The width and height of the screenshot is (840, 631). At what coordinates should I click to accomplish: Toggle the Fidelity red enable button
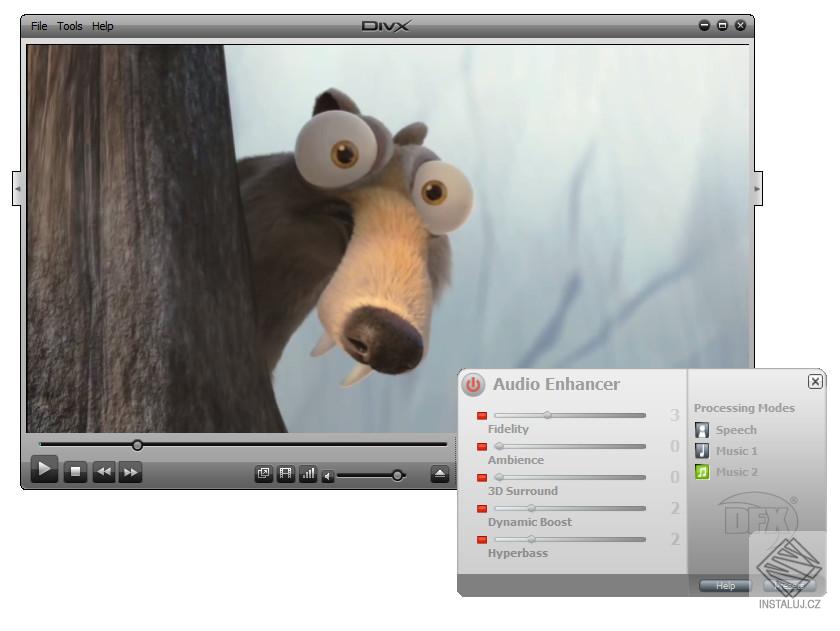pos(482,415)
